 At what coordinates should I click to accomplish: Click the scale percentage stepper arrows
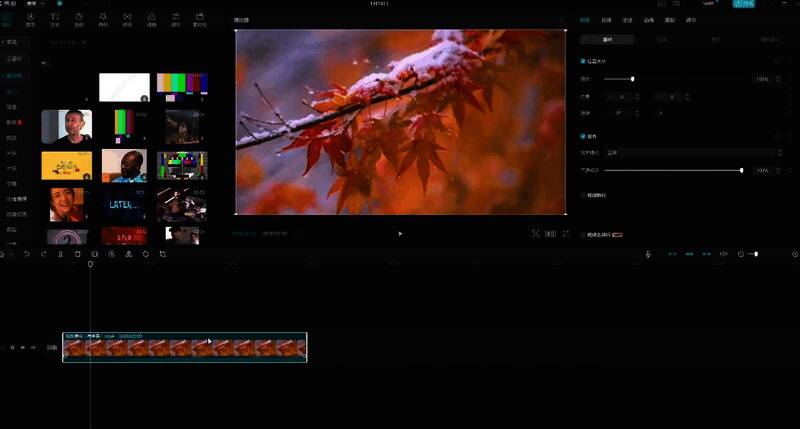[x=779, y=78]
